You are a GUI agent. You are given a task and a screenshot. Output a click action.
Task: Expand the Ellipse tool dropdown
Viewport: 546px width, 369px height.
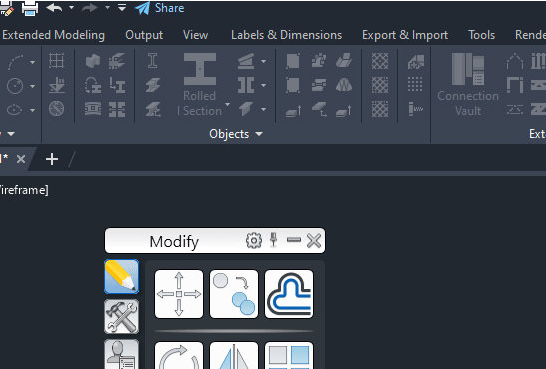(32, 110)
